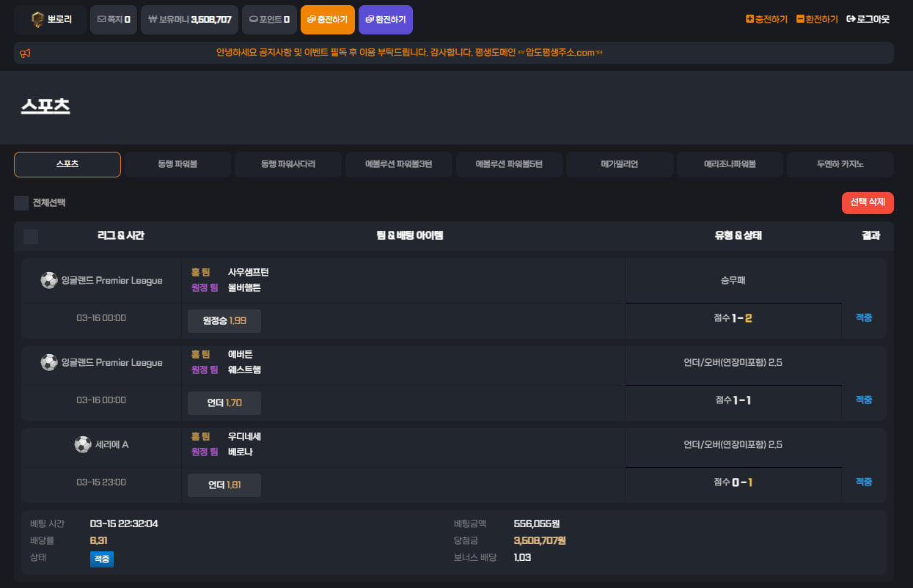Click the 원정승 1.99 bet item
Viewport: 913px width, 588px height.
point(224,321)
